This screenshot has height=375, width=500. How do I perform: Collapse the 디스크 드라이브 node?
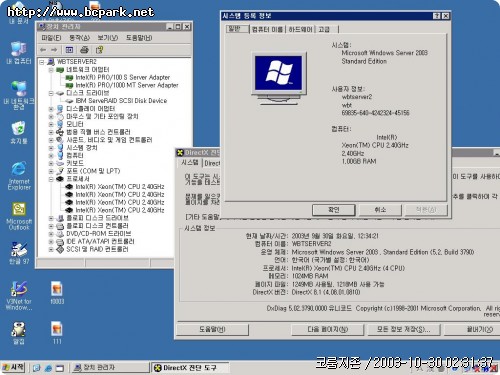tap(51, 93)
